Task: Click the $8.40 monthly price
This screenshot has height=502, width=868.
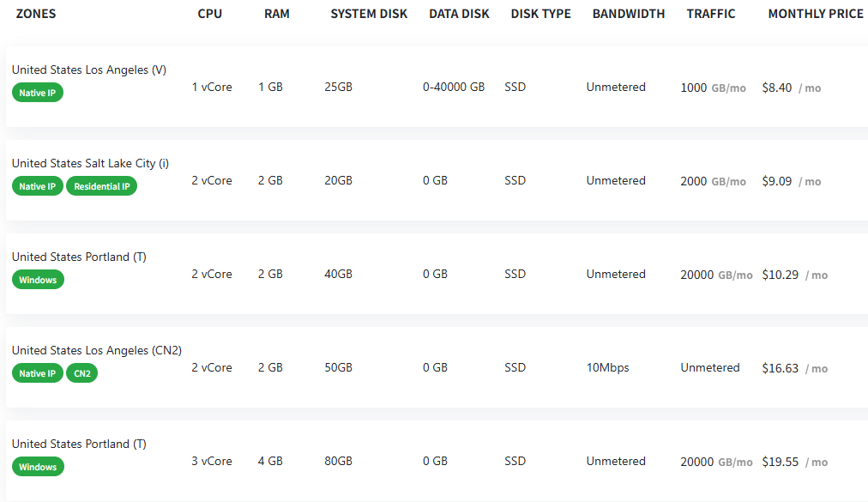Action: click(777, 88)
